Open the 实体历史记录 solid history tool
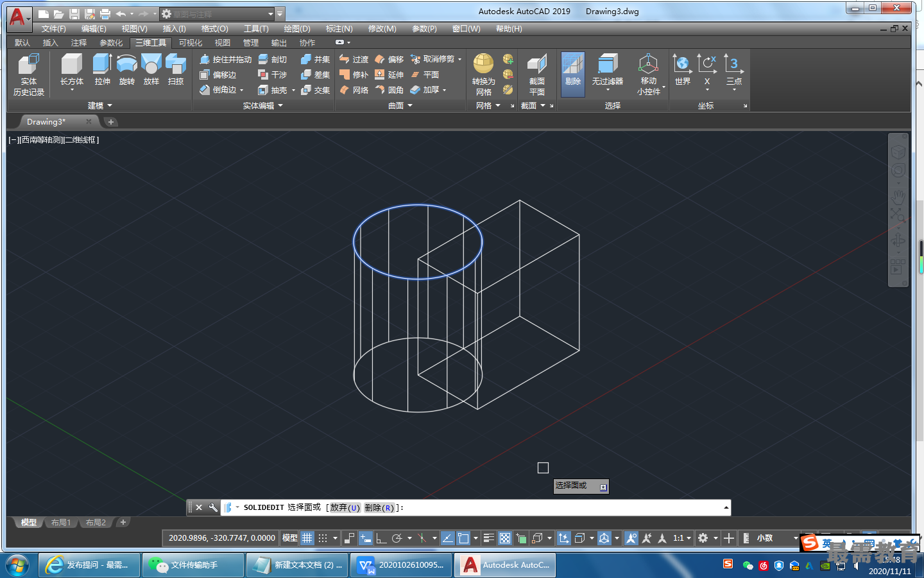 click(x=29, y=75)
